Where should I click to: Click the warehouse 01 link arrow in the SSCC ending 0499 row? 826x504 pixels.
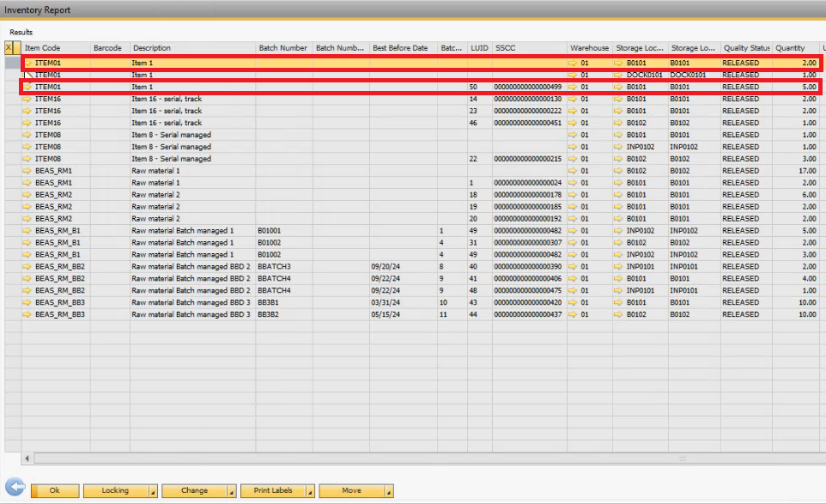573,88
